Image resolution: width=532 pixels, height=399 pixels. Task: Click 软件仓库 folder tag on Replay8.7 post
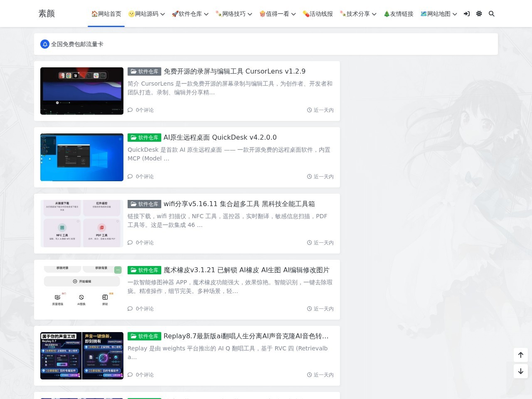click(x=144, y=336)
